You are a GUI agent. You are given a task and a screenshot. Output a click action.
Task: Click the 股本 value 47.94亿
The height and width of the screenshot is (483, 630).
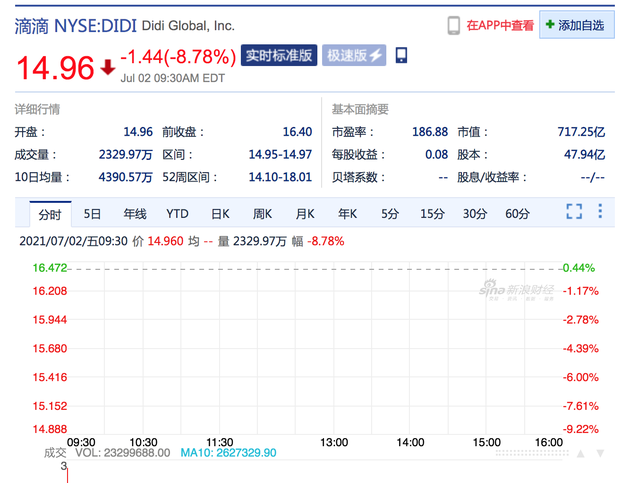(x=584, y=155)
